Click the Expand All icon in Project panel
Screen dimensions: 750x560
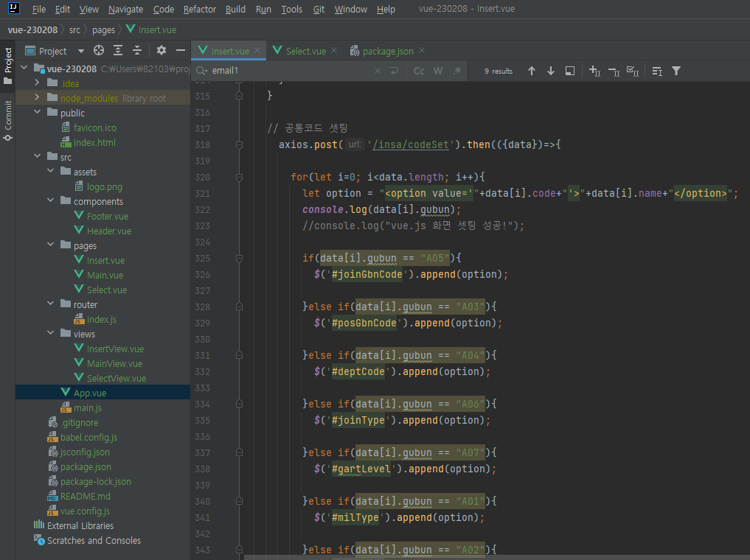[118, 51]
